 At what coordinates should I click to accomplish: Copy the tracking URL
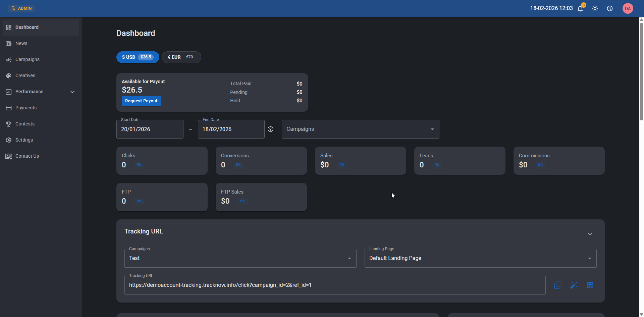point(558,285)
